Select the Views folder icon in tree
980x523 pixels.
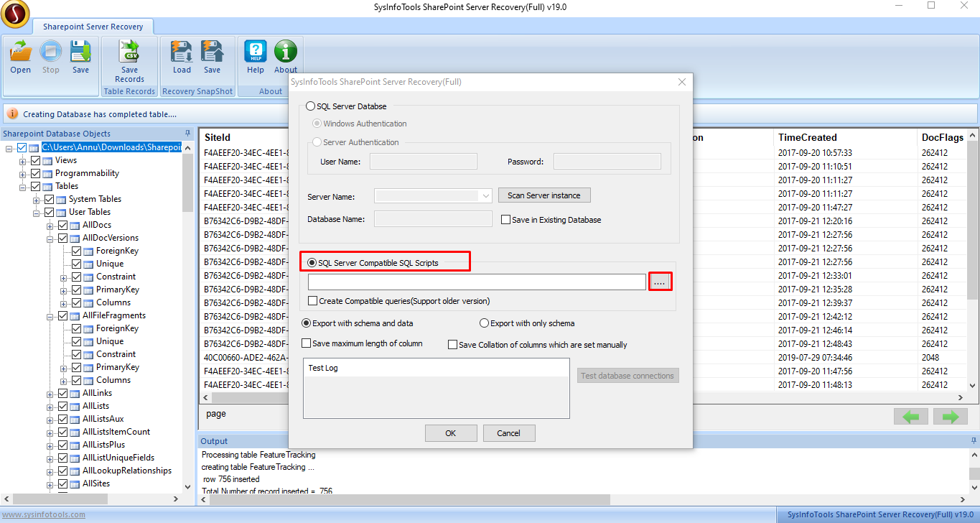click(x=47, y=160)
